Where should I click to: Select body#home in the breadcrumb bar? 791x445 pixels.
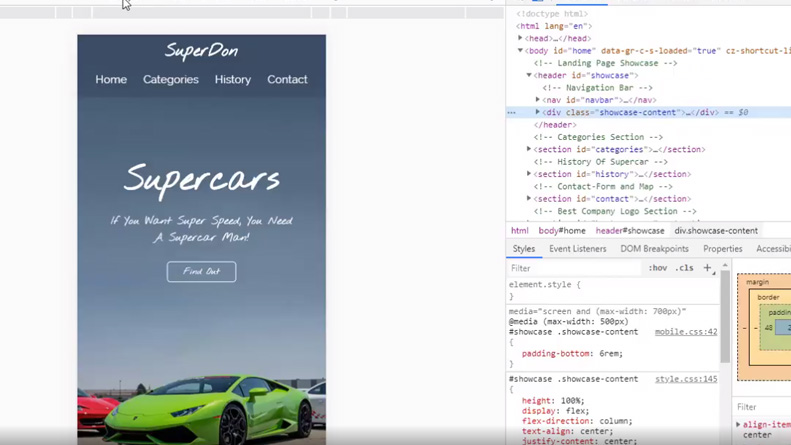coord(562,231)
